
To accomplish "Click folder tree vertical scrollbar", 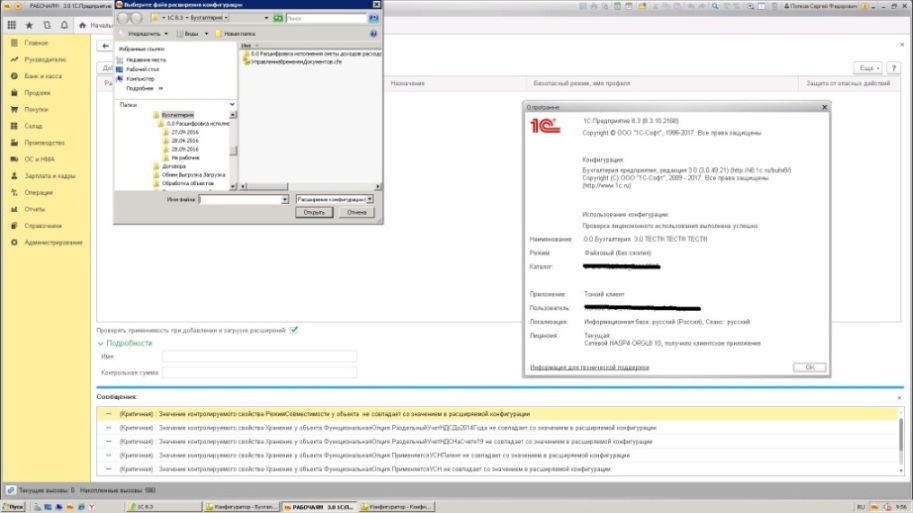I will click(x=233, y=150).
